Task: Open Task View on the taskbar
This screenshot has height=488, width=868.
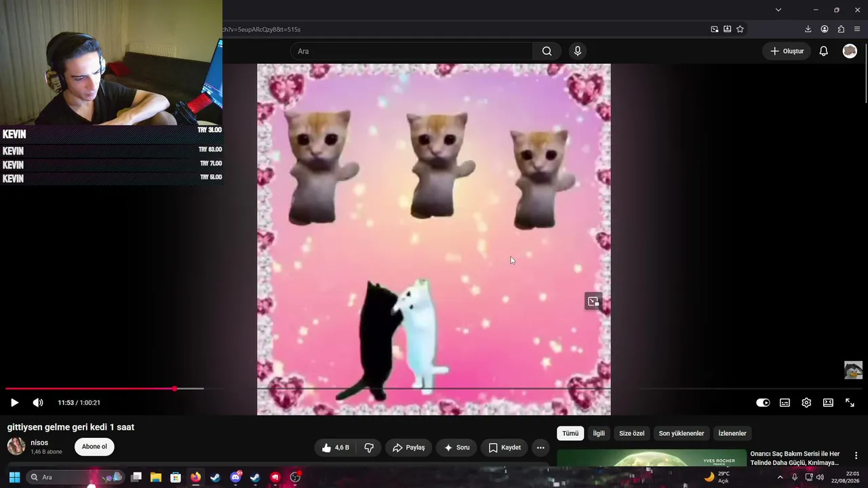Action: [x=136, y=477]
